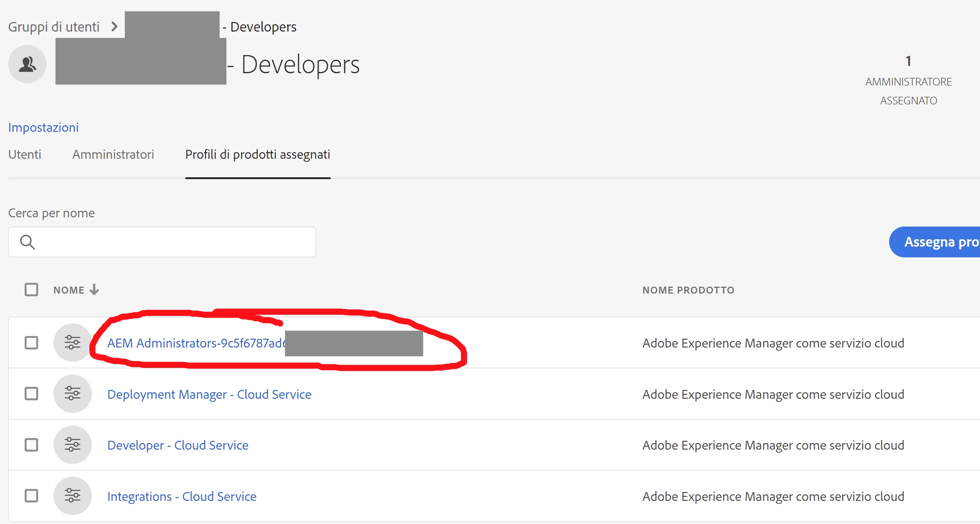980x524 pixels.
Task: Click the AEM Administrators profile settings icon
Action: (x=72, y=343)
